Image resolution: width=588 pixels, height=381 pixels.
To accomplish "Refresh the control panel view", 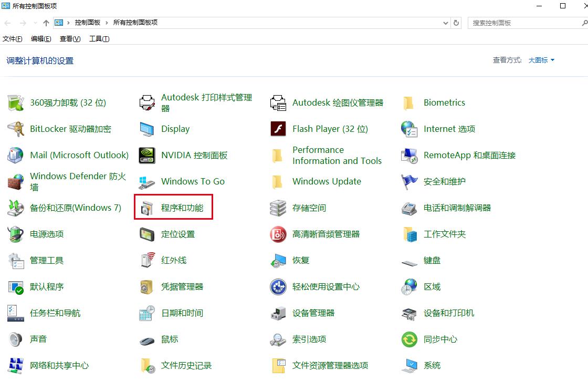I will 456,23.
